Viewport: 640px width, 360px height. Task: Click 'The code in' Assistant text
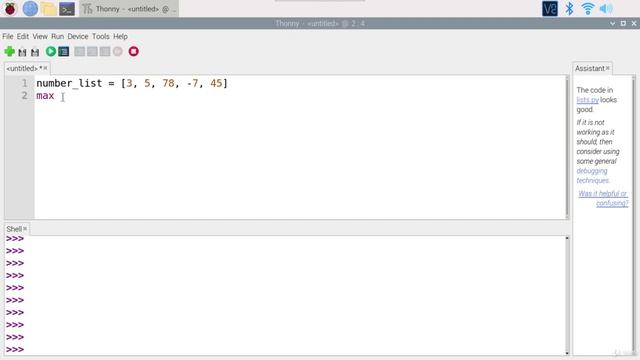(x=595, y=90)
